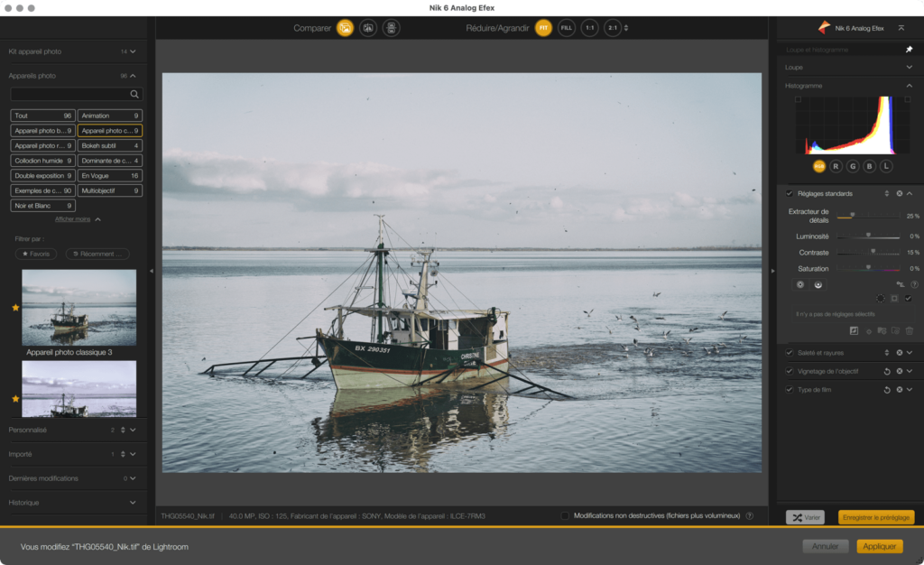Viewport: 924px width, 565px height.
Task: Toggle histogram shadow clipping indicator
Action: point(798,99)
